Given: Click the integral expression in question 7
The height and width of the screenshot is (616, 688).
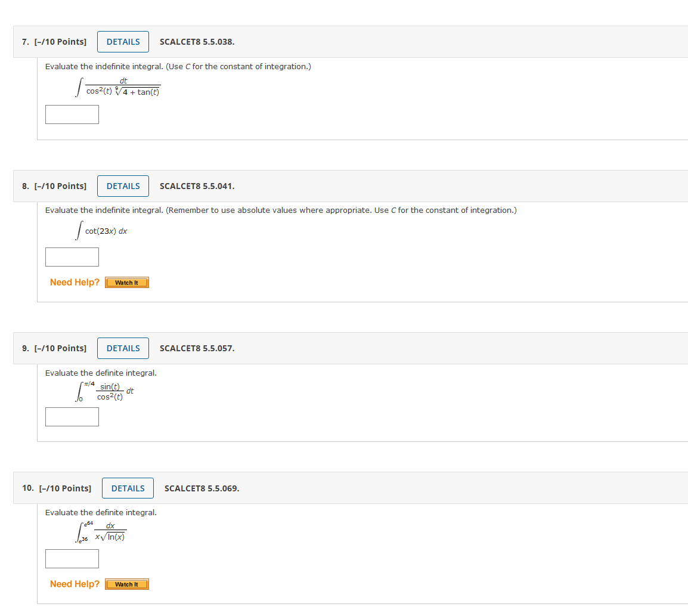Looking at the screenshot, I should pos(117,87).
